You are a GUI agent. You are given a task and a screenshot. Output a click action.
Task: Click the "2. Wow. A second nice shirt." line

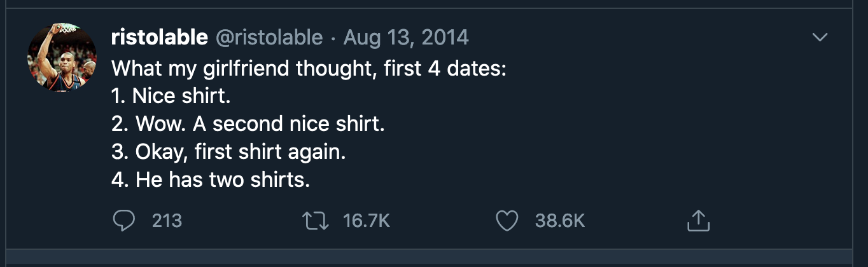[x=248, y=123]
